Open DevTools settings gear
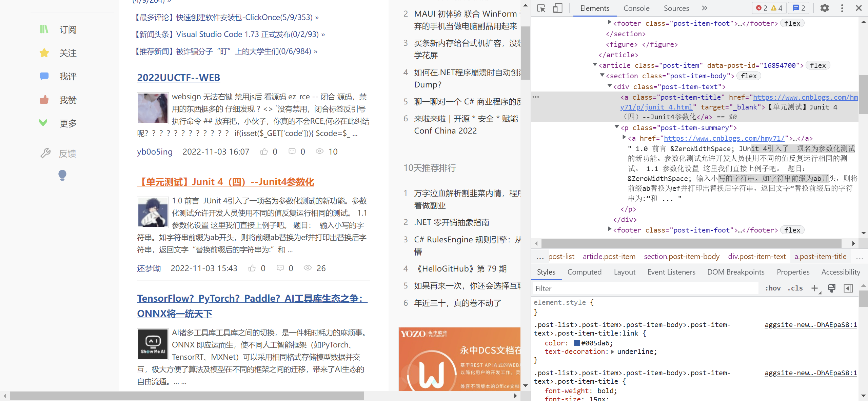 click(x=825, y=8)
